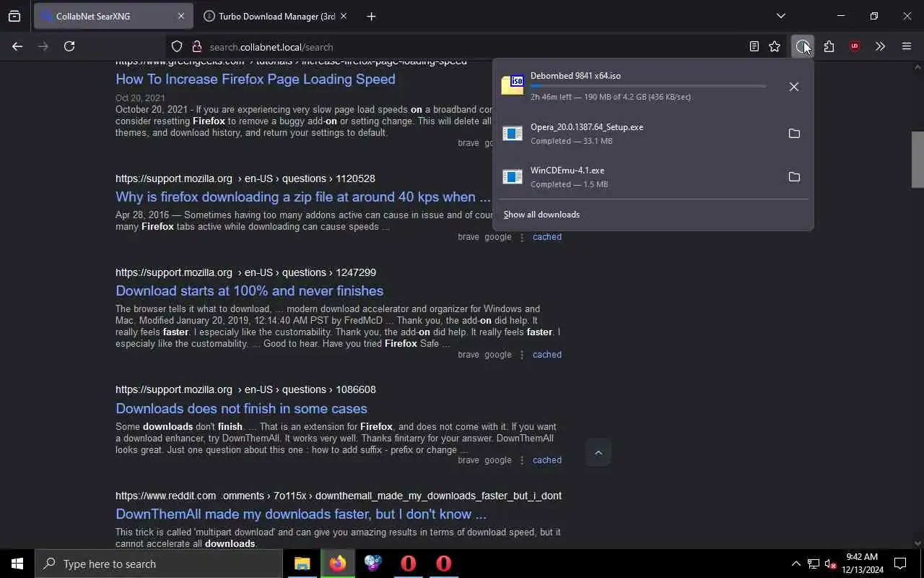Image resolution: width=924 pixels, height=578 pixels.
Task: Open the Debombed 9841 x64.iso file icon
Action: click(513, 85)
